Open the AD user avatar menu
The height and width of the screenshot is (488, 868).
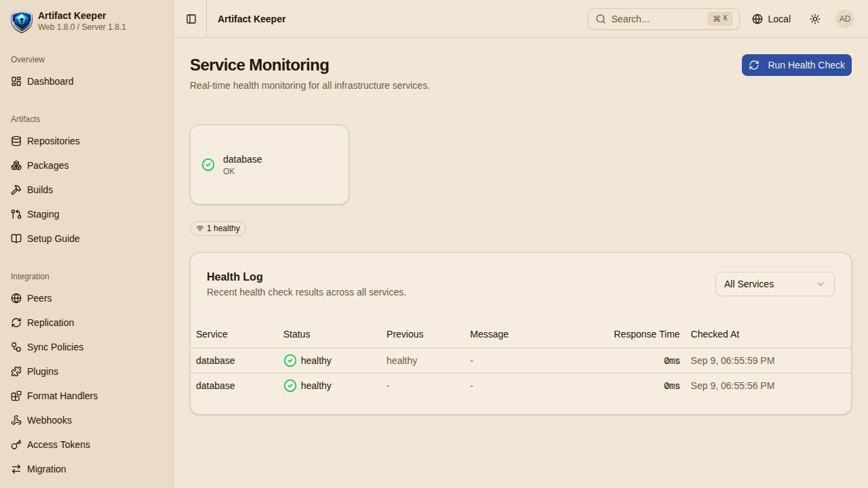(x=845, y=19)
